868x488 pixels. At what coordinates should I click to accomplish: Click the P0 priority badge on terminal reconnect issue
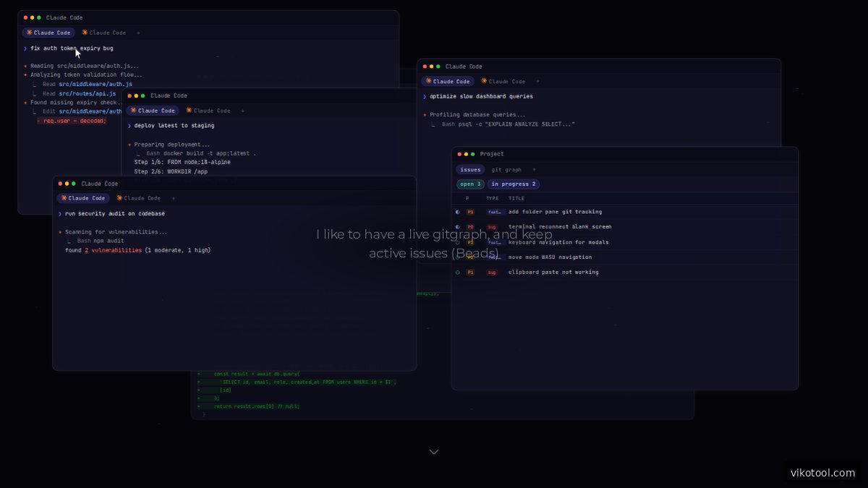click(470, 226)
